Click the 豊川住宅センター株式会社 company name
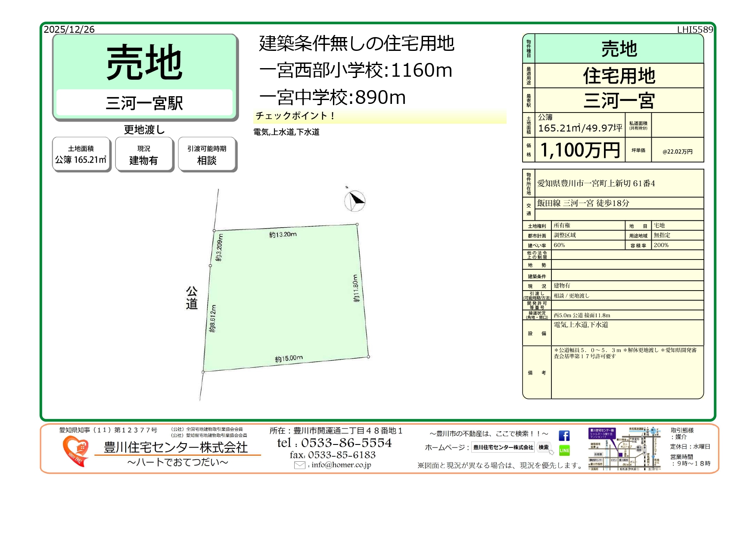 coord(176,447)
